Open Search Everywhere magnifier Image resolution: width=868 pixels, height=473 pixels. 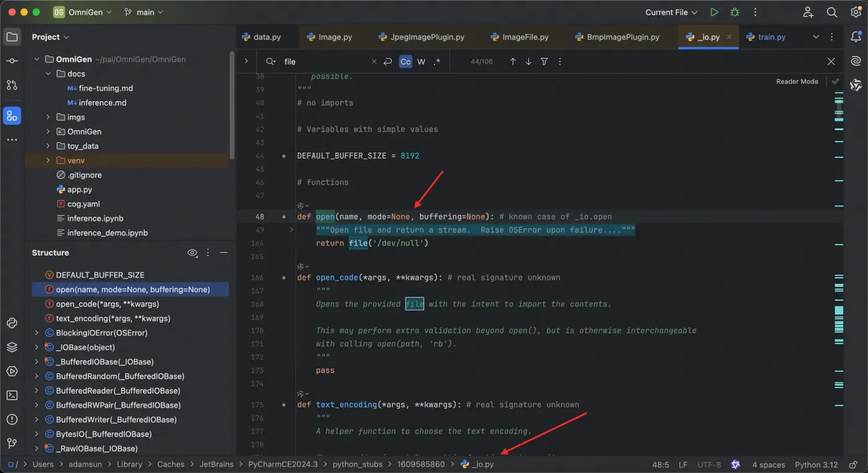[832, 12]
